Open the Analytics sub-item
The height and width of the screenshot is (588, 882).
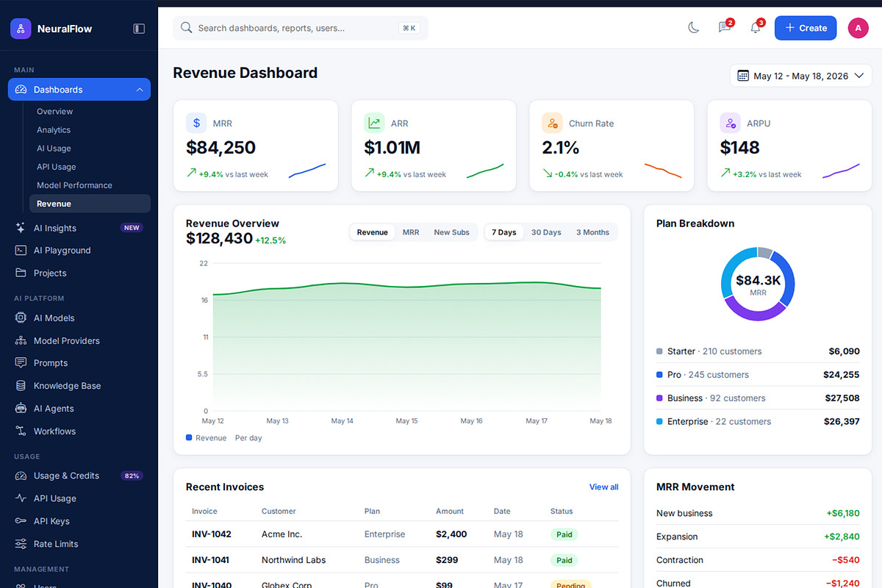pos(90,130)
